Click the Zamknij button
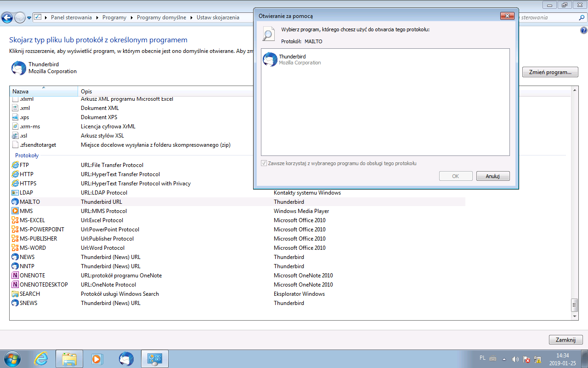This screenshot has width=588, height=368. [x=565, y=340]
